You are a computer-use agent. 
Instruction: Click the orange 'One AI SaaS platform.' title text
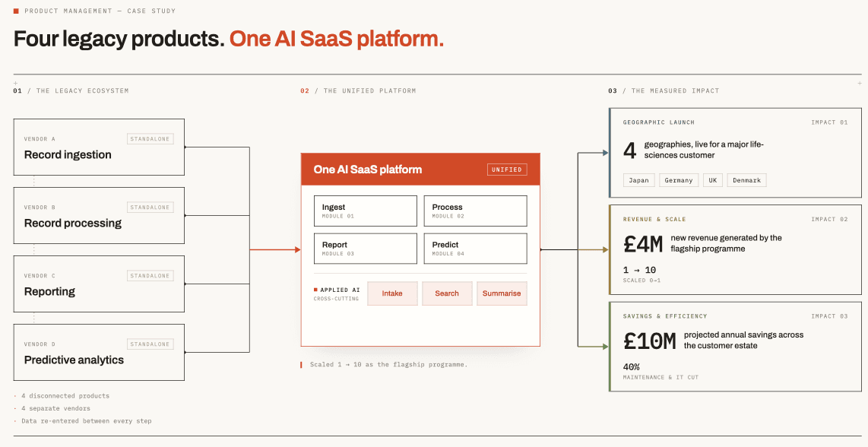point(337,40)
